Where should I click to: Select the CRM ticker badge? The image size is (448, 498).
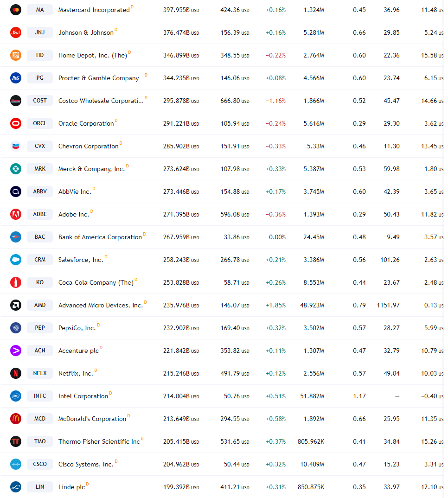pyautogui.click(x=40, y=260)
